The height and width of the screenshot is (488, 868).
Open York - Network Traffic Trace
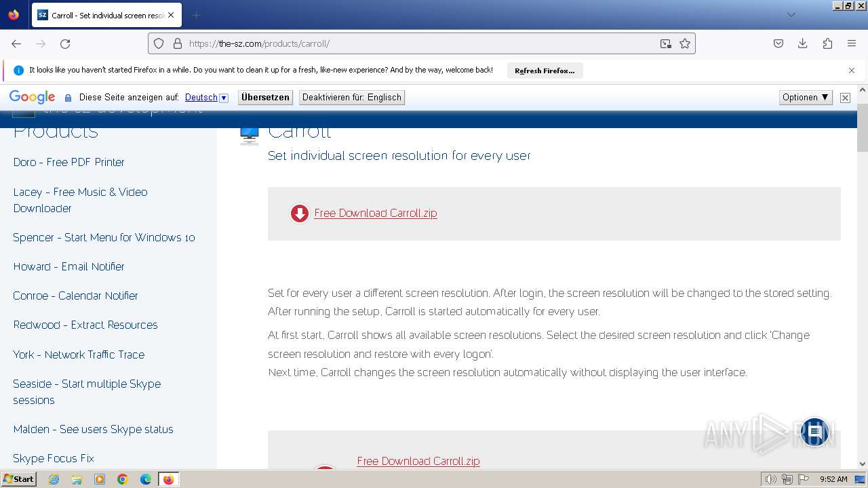(79, 354)
